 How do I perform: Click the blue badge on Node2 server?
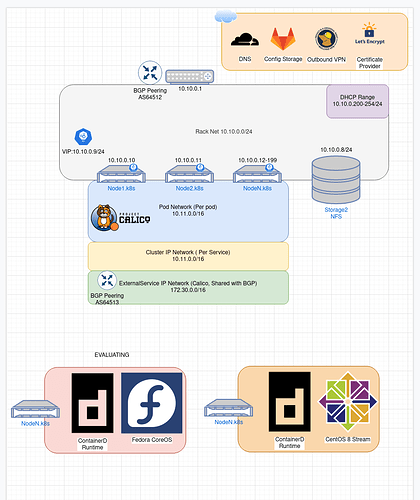[200, 167]
